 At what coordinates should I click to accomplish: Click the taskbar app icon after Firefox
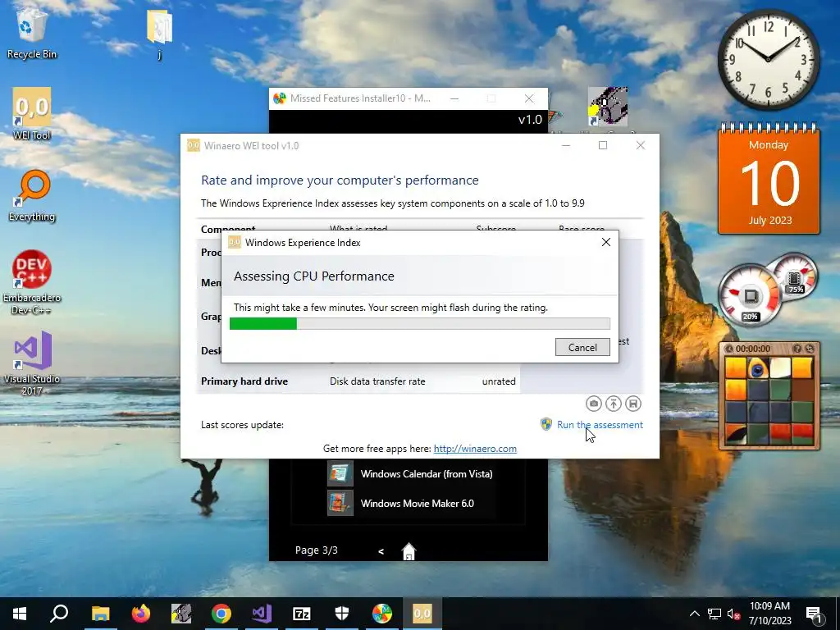point(181,614)
